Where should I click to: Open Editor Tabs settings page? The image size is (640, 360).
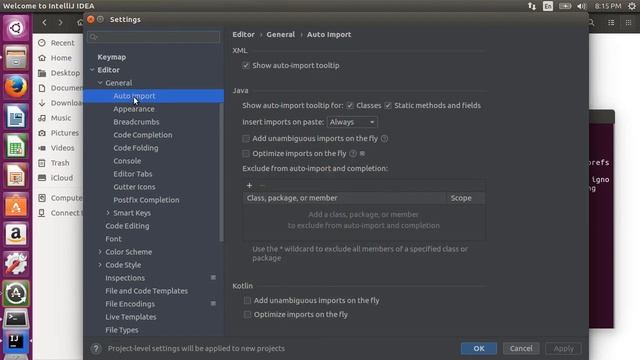(133, 174)
